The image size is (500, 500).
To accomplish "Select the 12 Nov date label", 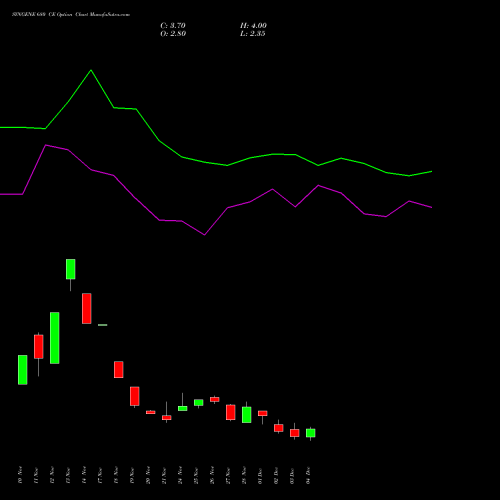I will pyautogui.click(x=52, y=475).
